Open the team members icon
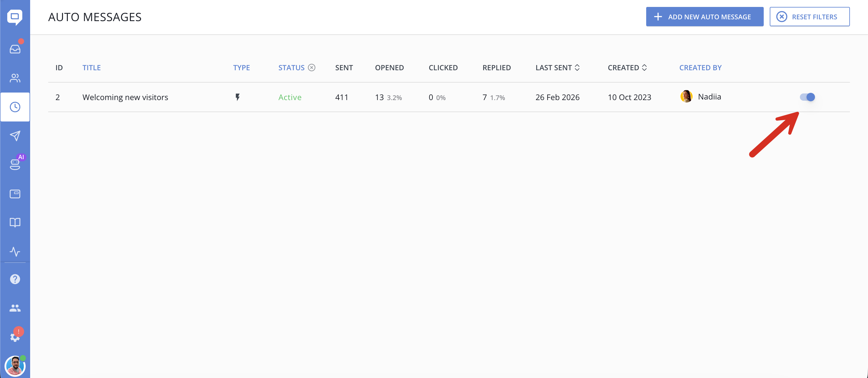868x378 pixels. (x=15, y=308)
